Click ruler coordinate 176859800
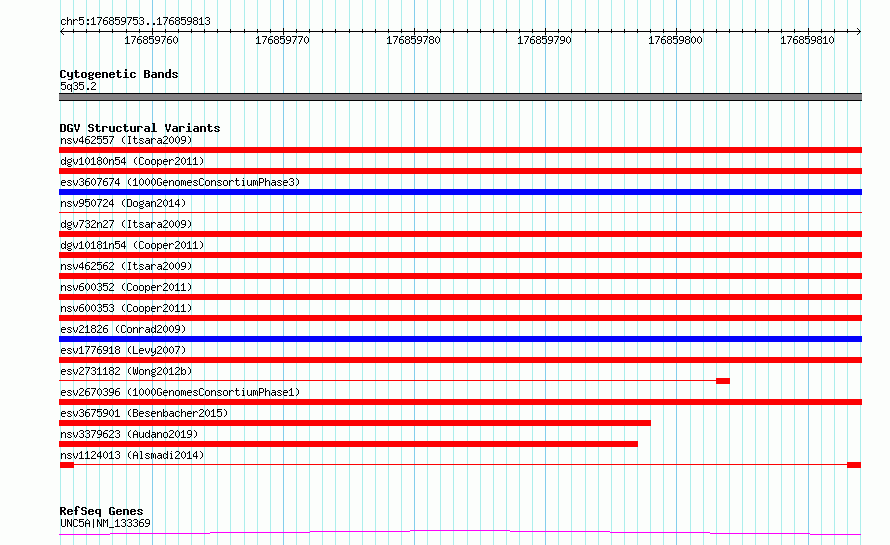Image resolution: width=890 pixels, height=545 pixels. coord(675,40)
